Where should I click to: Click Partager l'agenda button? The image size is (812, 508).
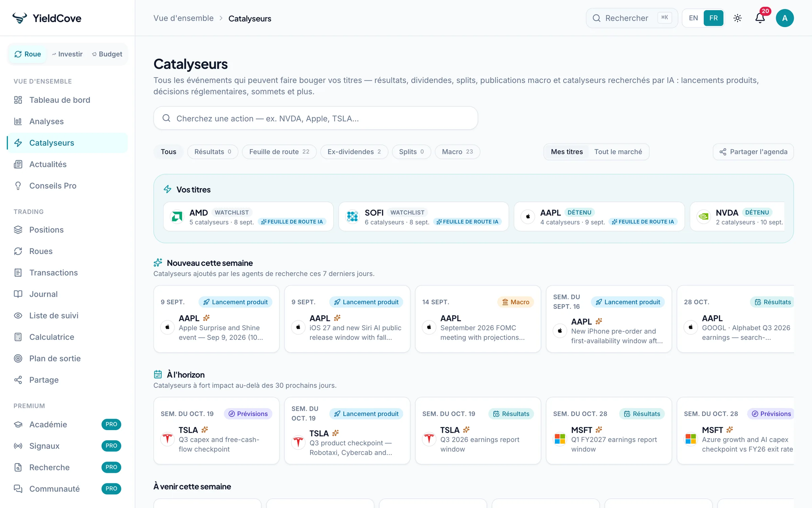tap(753, 152)
